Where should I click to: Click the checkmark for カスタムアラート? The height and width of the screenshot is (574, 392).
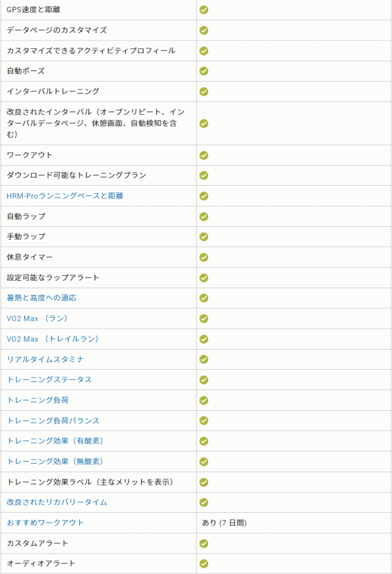click(x=204, y=543)
